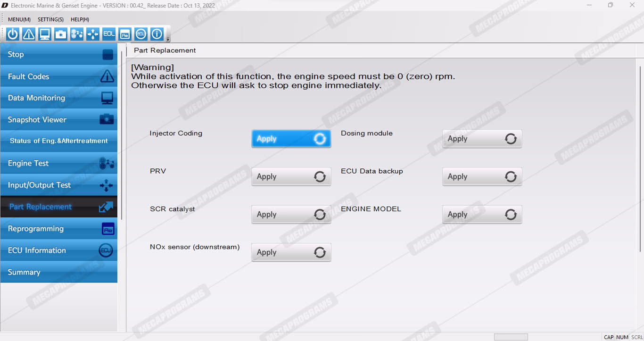Select the engine test gears icon in toolbar

(x=77, y=34)
